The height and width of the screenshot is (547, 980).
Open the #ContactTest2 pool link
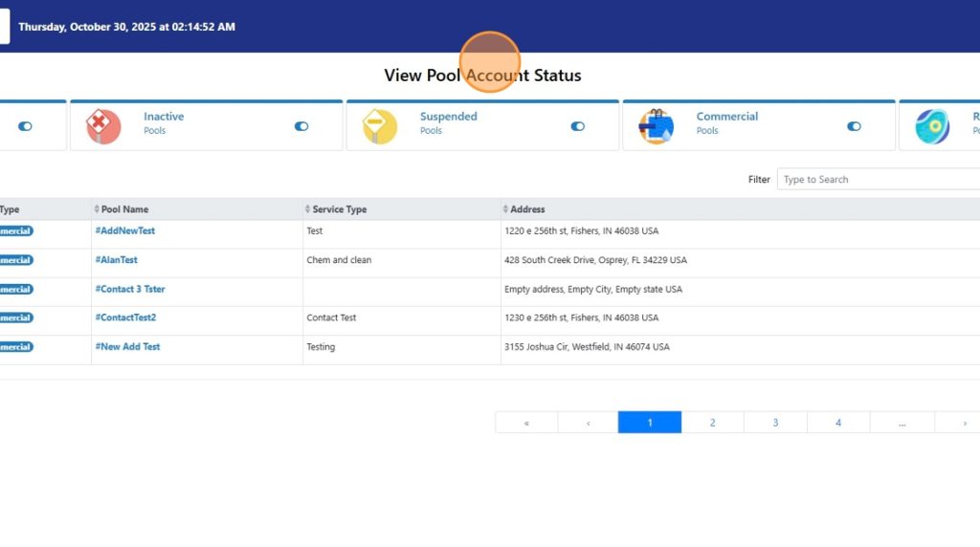pos(125,317)
